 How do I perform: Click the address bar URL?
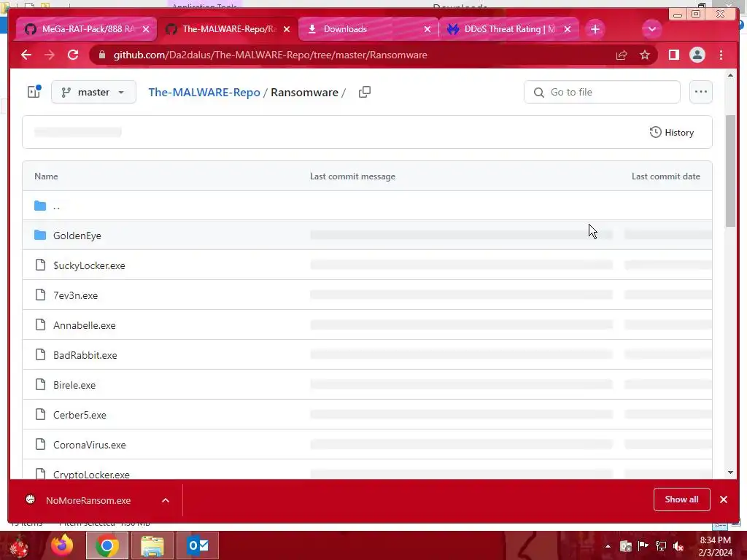click(270, 55)
